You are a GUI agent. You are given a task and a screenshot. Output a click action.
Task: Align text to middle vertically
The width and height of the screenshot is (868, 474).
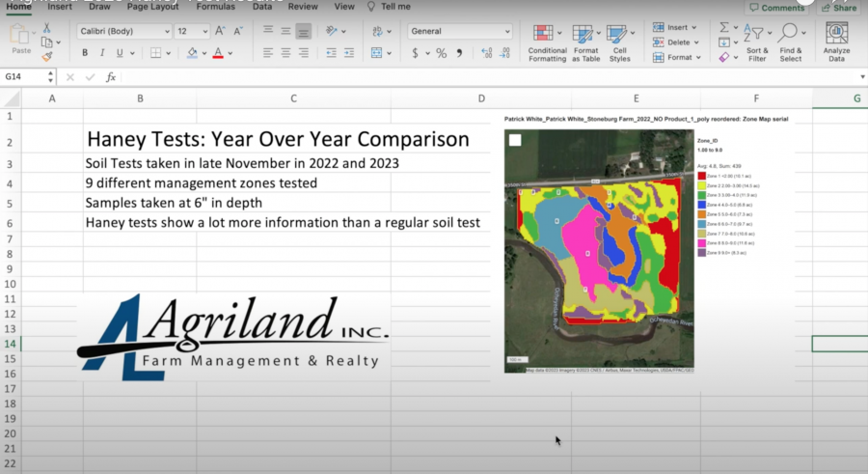tap(285, 31)
